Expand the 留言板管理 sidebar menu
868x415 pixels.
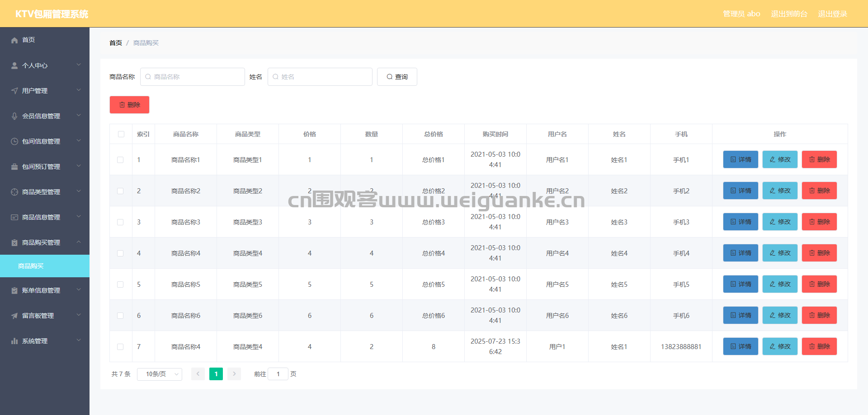point(45,316)
